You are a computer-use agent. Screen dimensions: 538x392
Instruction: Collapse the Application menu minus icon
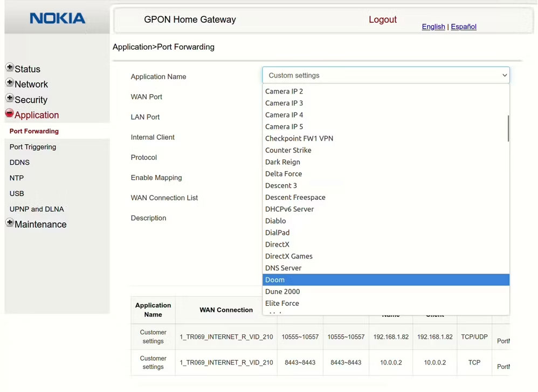pos(10,113)
